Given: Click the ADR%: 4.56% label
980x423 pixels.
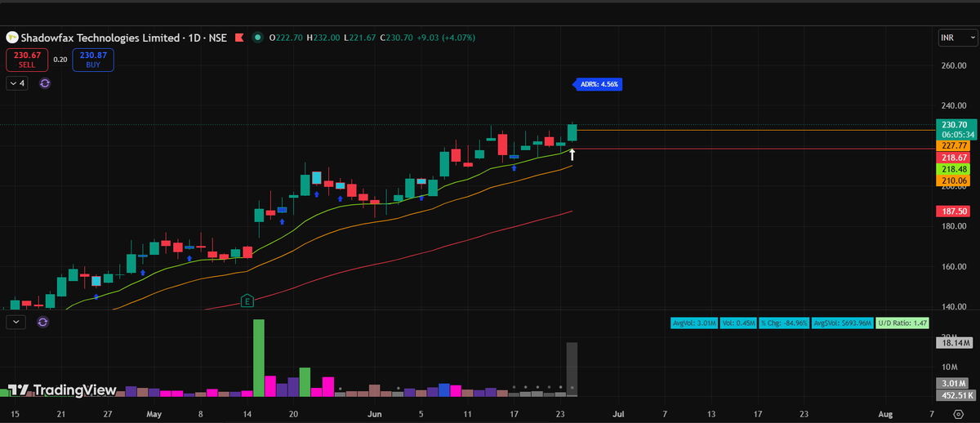Looking at the screenshot, I should point(599,83).
